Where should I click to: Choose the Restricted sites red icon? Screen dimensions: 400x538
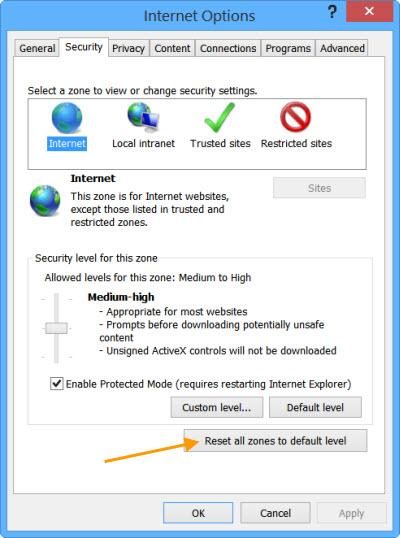(295, 117)
